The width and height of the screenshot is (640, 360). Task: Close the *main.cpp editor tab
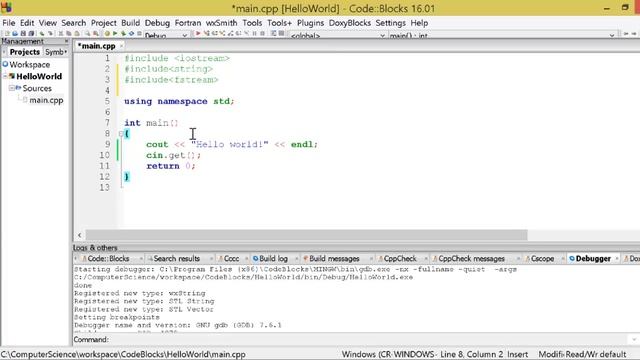click(x=121, y=46)
